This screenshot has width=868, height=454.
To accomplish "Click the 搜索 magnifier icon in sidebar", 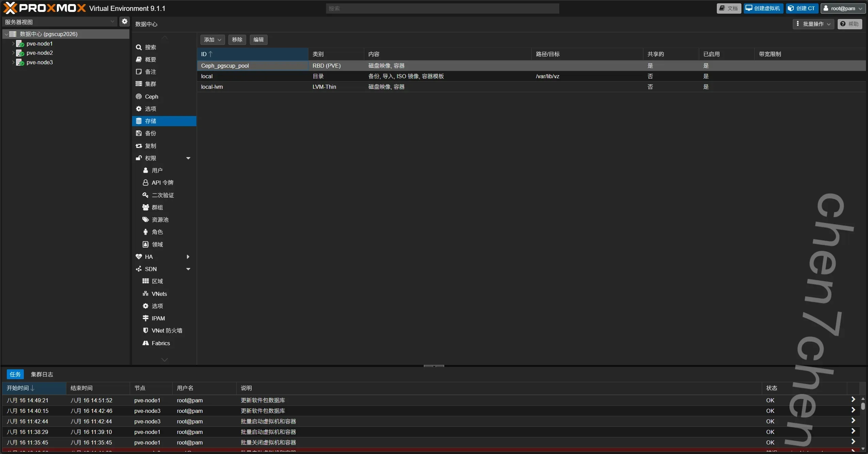I will (x=139, y=47).
